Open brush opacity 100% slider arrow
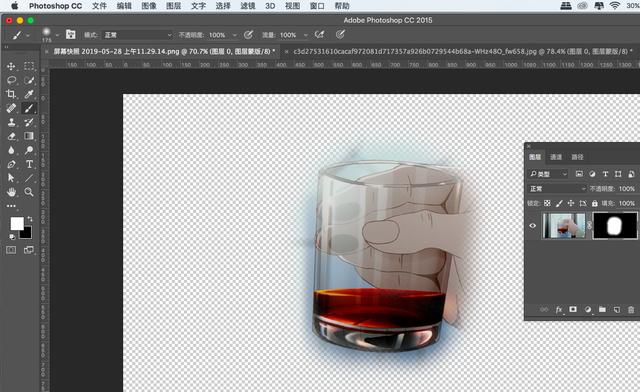The height and width of the screenshot is (392, 640). [235, 36]
